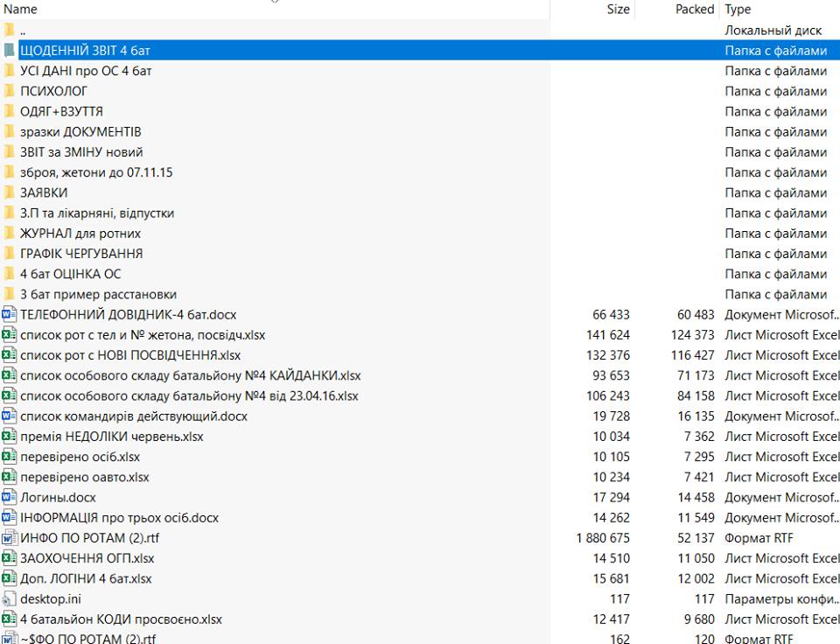Select the З.П та лікарняні, відпустки folder

tap(97, 213)
